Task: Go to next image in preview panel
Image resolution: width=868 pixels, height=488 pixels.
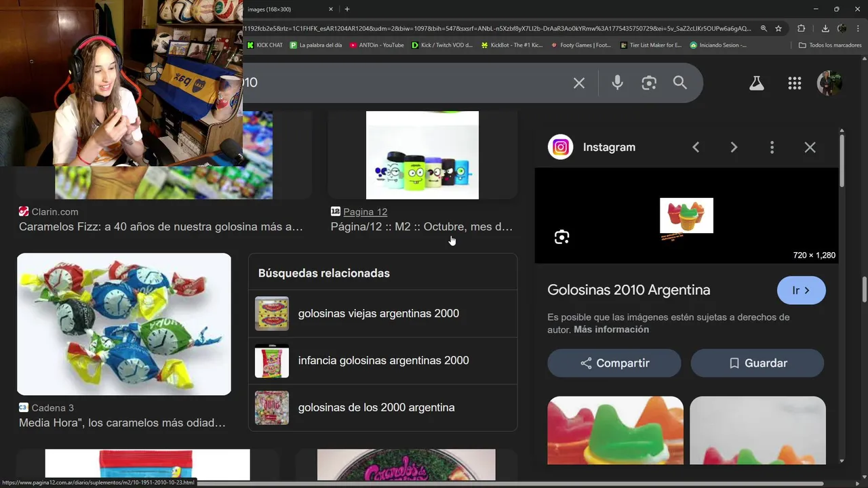Action: (734, 147)
